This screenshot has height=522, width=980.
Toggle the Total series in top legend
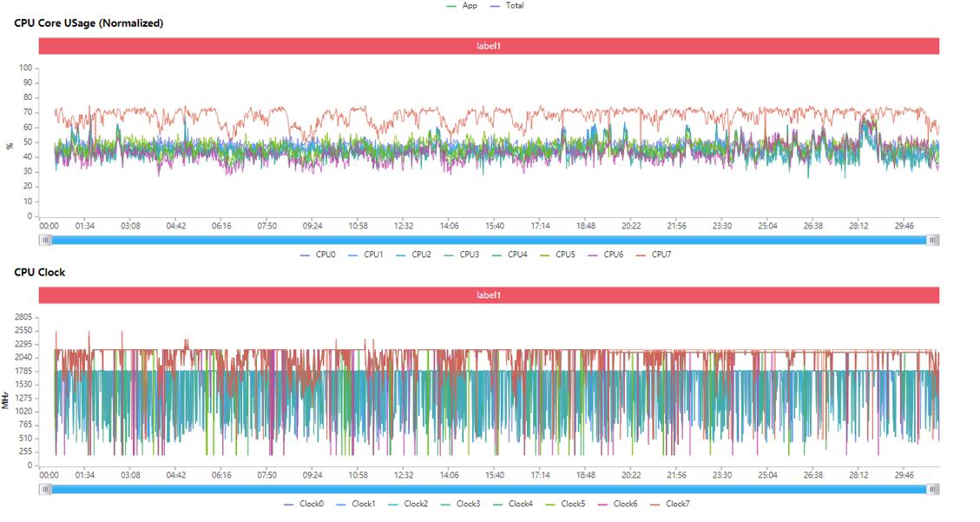507,6
